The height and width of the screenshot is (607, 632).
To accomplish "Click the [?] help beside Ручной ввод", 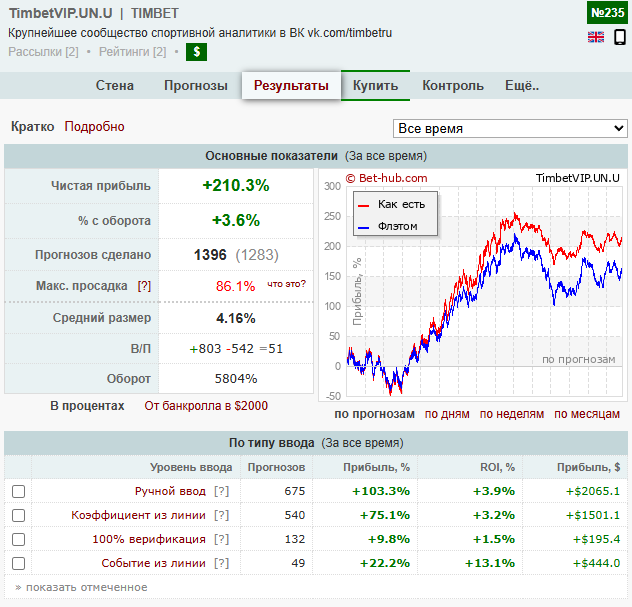I will click(x=221, y=491).
